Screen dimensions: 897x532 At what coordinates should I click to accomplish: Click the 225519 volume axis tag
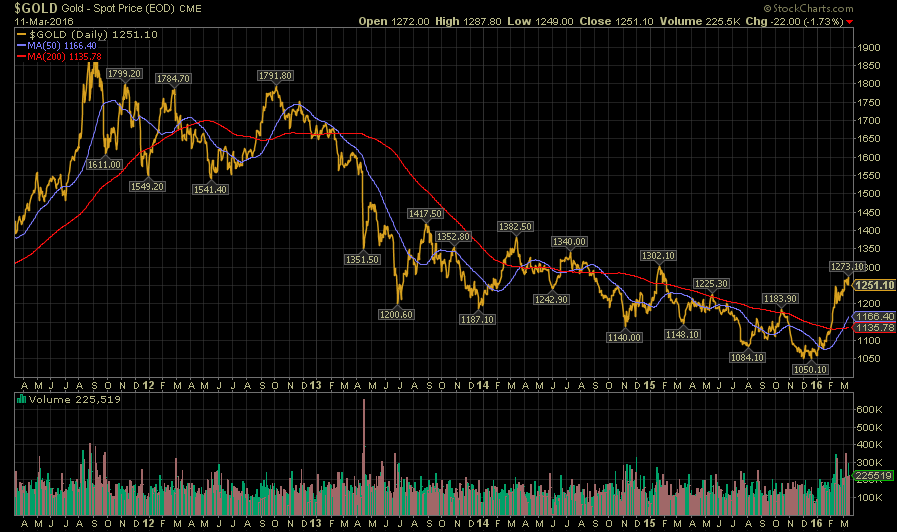pyautogui.click(x=873, y=475)
